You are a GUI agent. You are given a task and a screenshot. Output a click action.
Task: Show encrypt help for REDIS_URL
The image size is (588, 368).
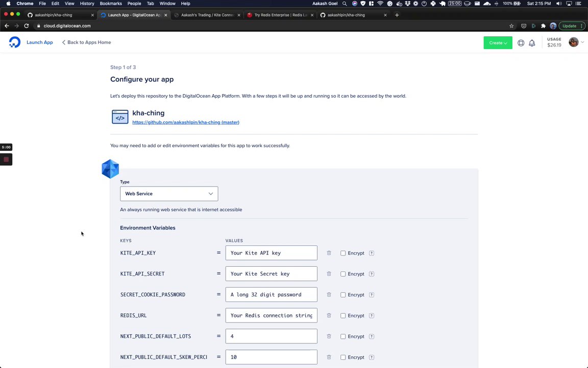click(x=371, y=315)
